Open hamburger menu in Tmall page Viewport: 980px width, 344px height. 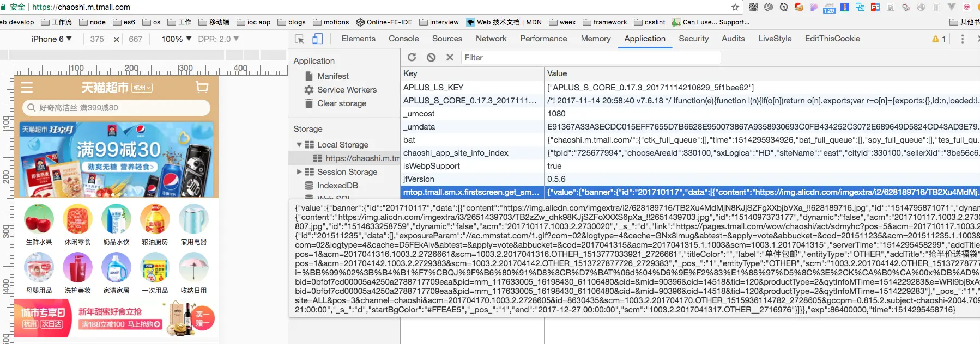click(x=27, y=87)
